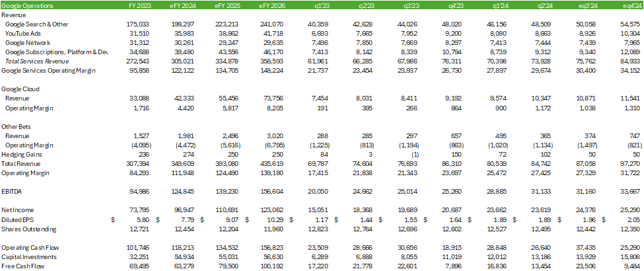Click the eq4'24 column header
The image size is (644, 271).
pyautogui.click(x=632, y=6)
